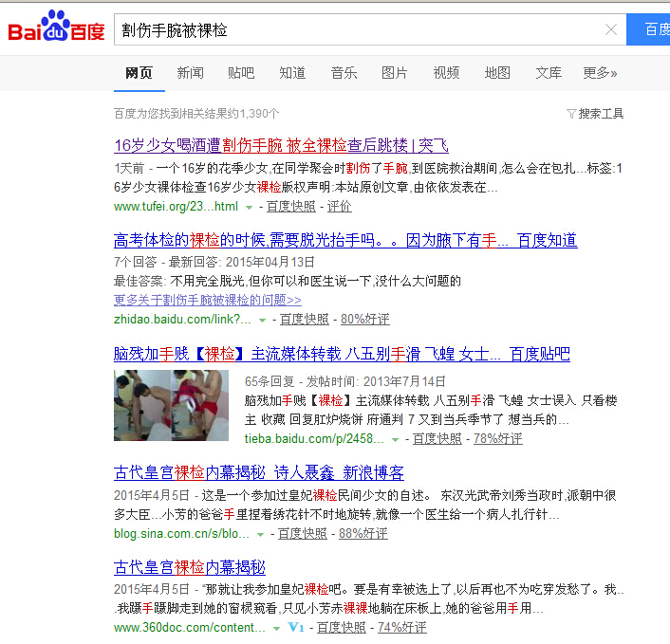Visit the blog.sina.com.cn URL link
The width and height of the screenshot is (670, 644).
tap(181, 534)
